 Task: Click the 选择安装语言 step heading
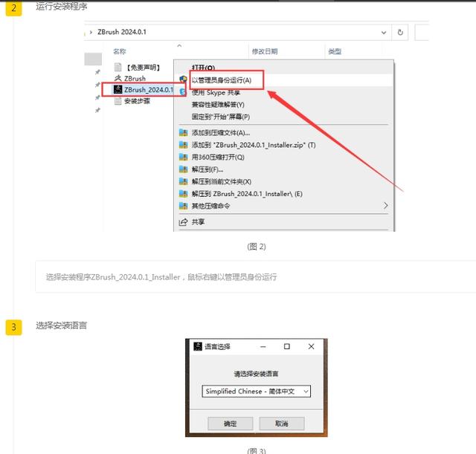point(61,325)
